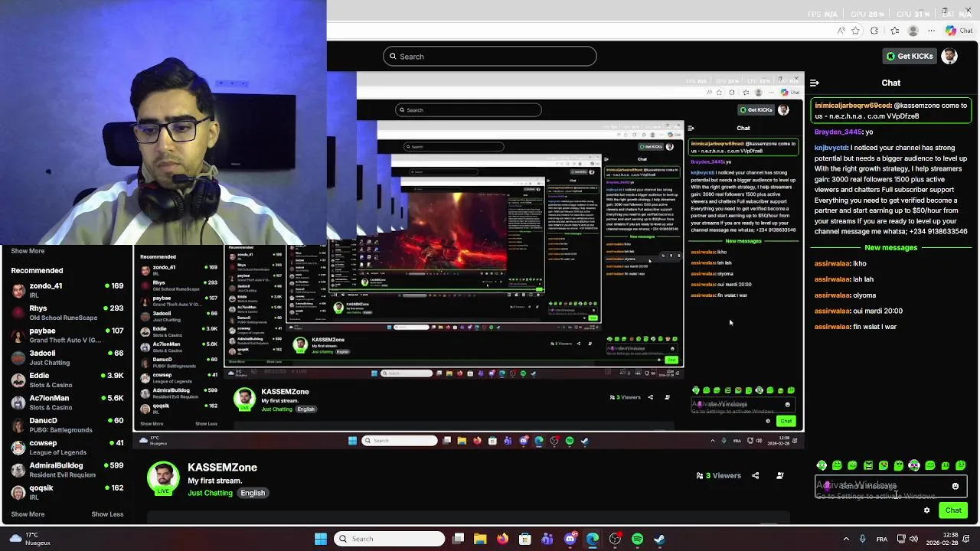Open cowsep League of Legends channel
This screenshot has height=551, width=980.
pos(67,447)
